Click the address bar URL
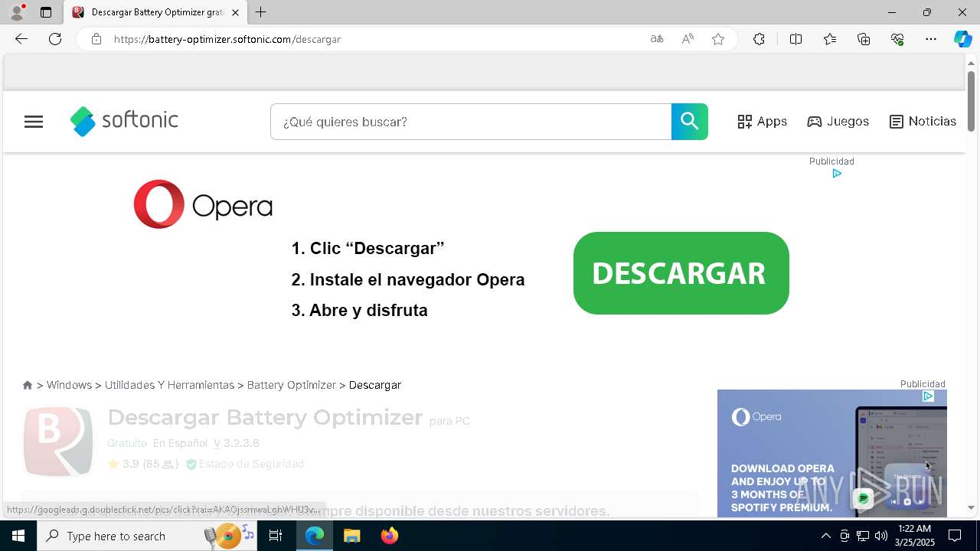This screenshot has width=980, height=551. (x=227, y=39)
